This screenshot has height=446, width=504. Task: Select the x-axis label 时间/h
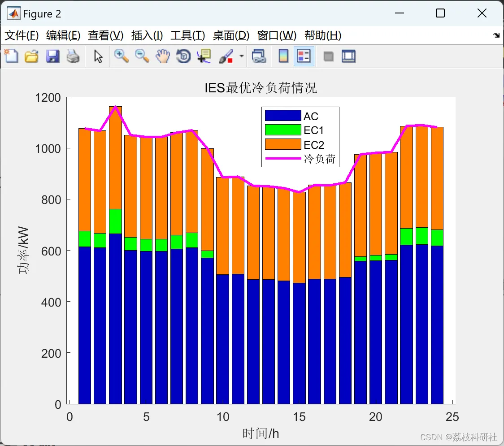[261, 433]
